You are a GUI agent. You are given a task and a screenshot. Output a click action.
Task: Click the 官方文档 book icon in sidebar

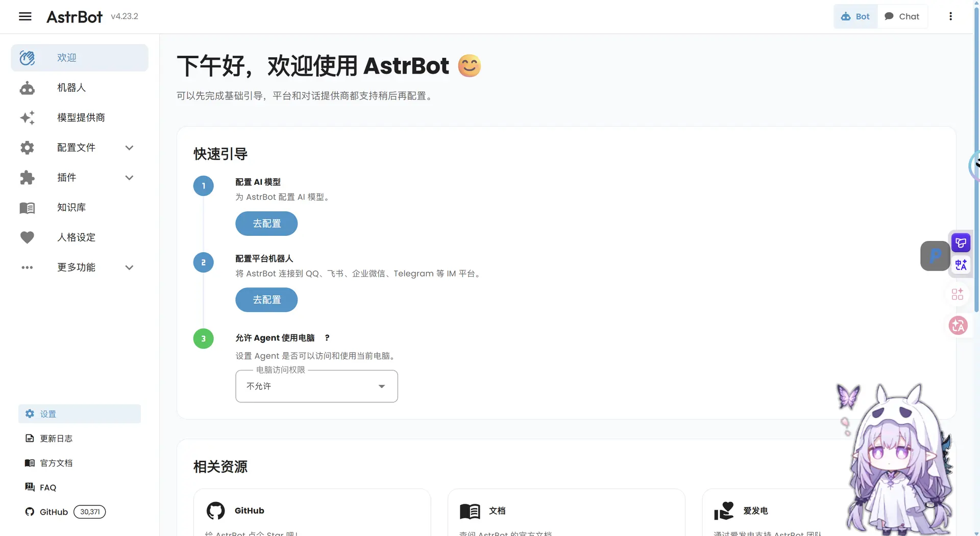click(30, 463)
